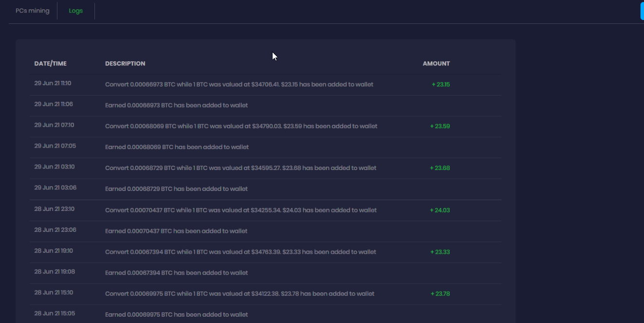
Task: Select the Earned 0.00070437 BTC log entry
Action: click(x=176, y=231)
